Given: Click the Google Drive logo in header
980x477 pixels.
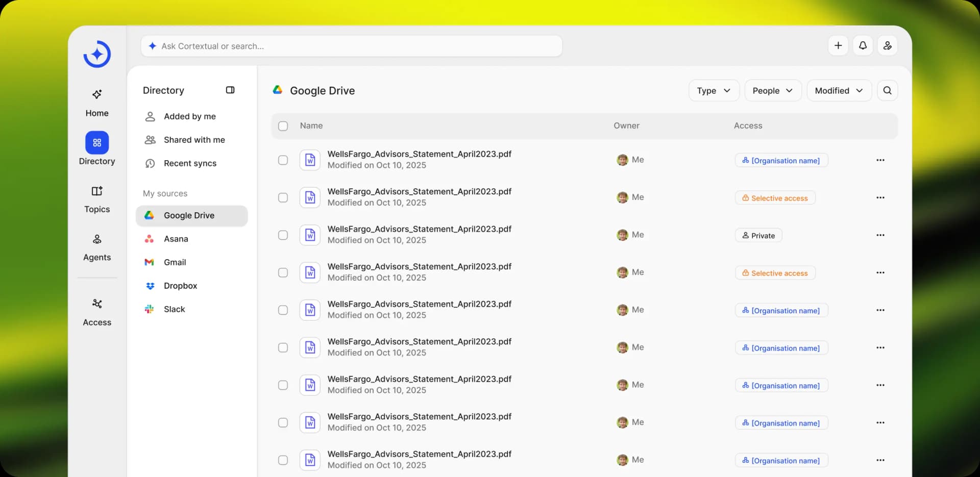Looking at the screenshot, I should 278,90.
